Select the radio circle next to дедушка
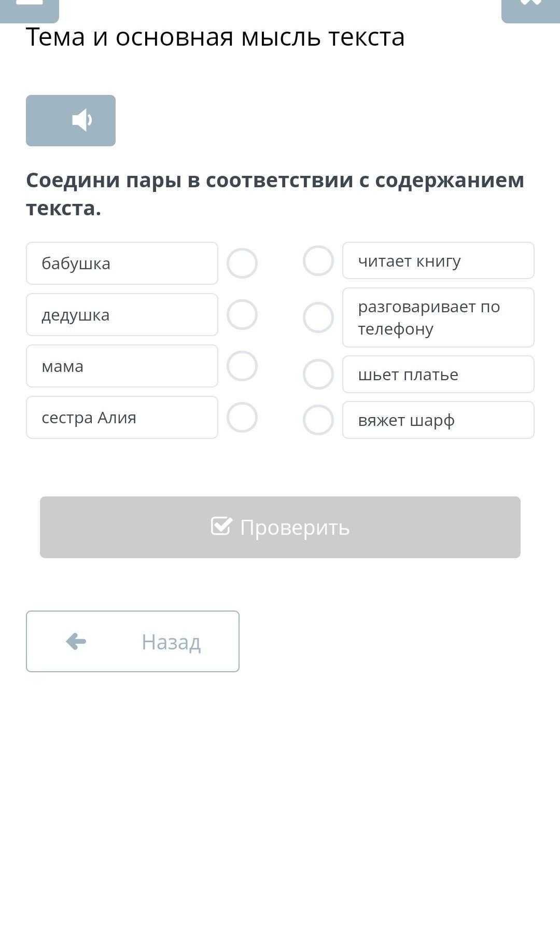 (x=242, y=315)
